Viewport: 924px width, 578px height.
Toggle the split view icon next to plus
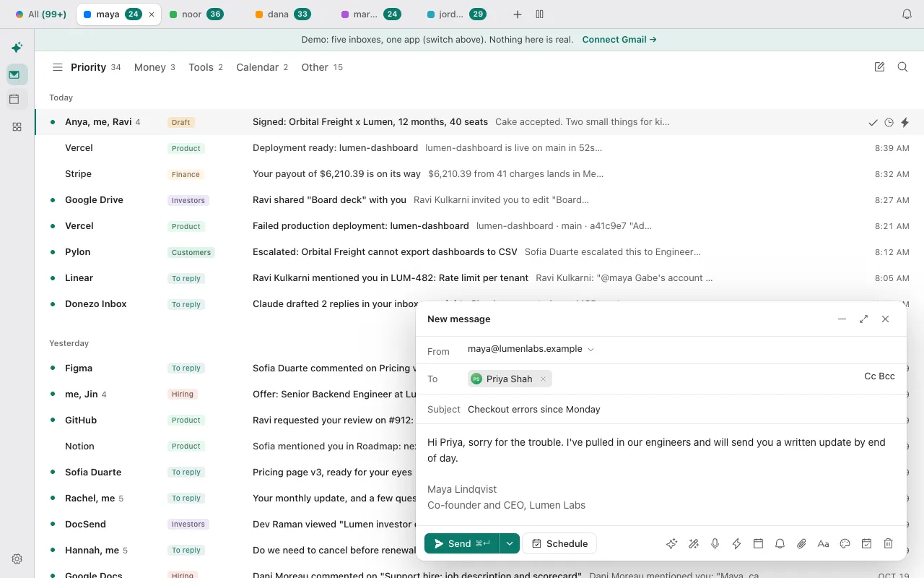click(x=539, y=14)
